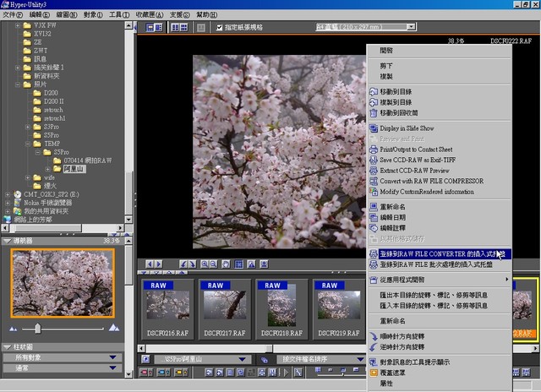Select the hand pan tool icon
Screen dimensions: 541x392
click(226, 264)
